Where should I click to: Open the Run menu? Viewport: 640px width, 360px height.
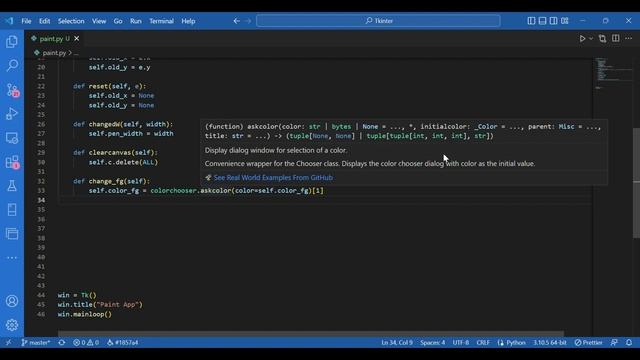136,21
